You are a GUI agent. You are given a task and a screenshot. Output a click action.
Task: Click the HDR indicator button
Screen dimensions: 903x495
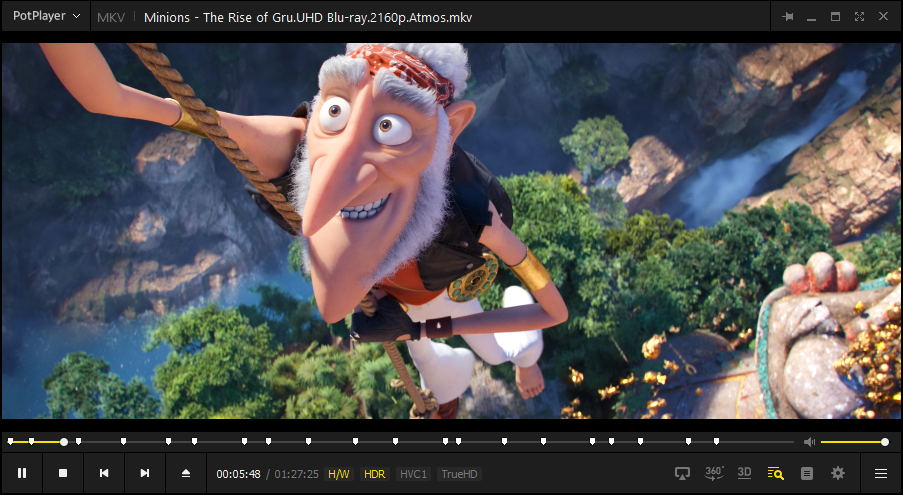375,474
